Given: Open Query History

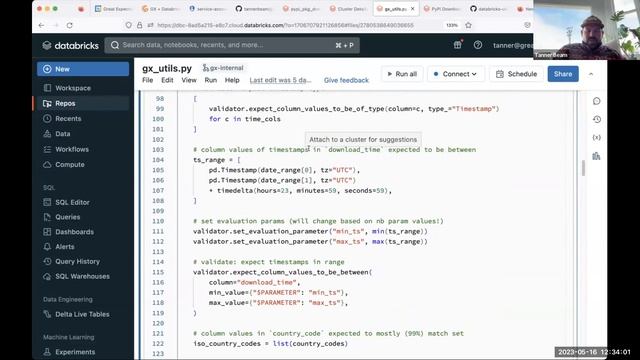Looking at the screenshot, I should tap(77, 261).
